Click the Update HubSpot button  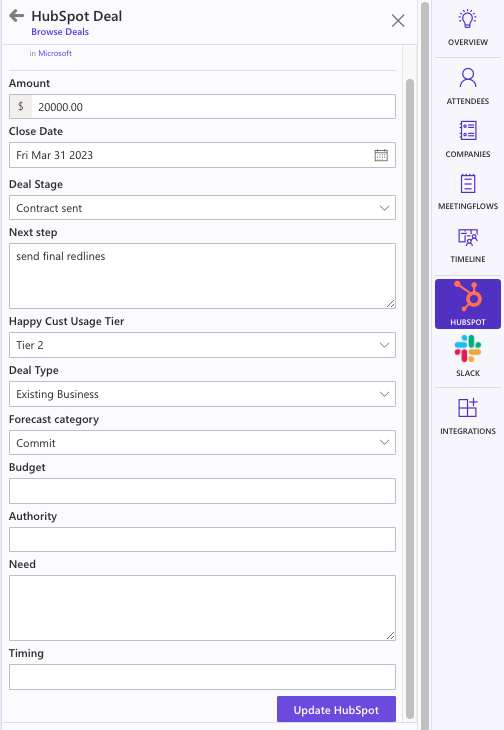[x=336, y=710]
